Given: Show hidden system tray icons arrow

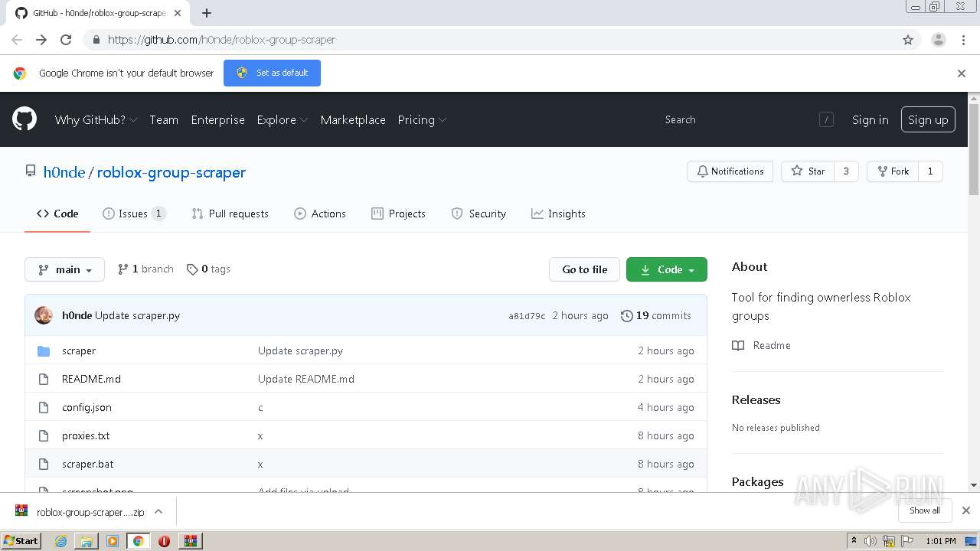Looking at the screenshot, I should tap(854, 541).
